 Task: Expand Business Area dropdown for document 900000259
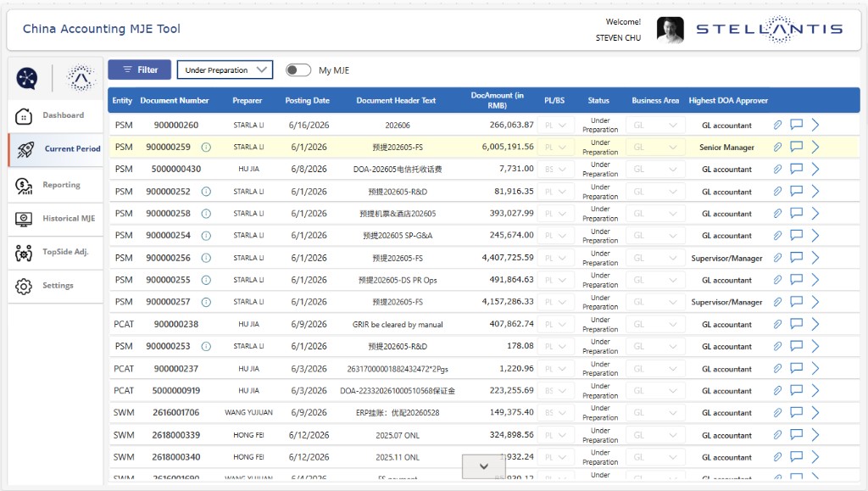point(655,148)
